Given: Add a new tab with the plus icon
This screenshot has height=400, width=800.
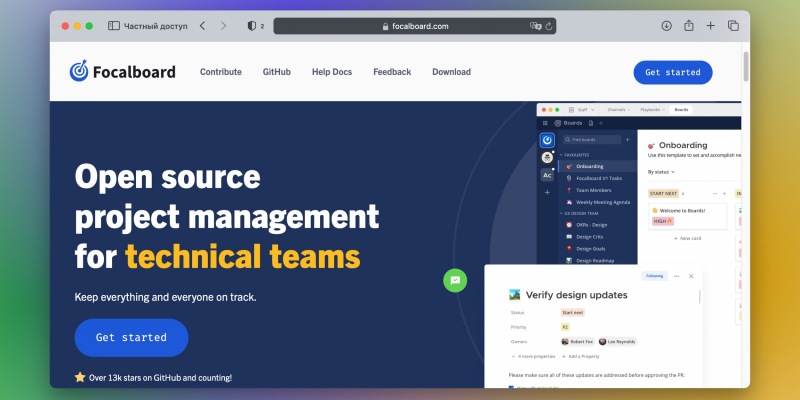Looking at the screenshot, I should [x=710, y=26].
